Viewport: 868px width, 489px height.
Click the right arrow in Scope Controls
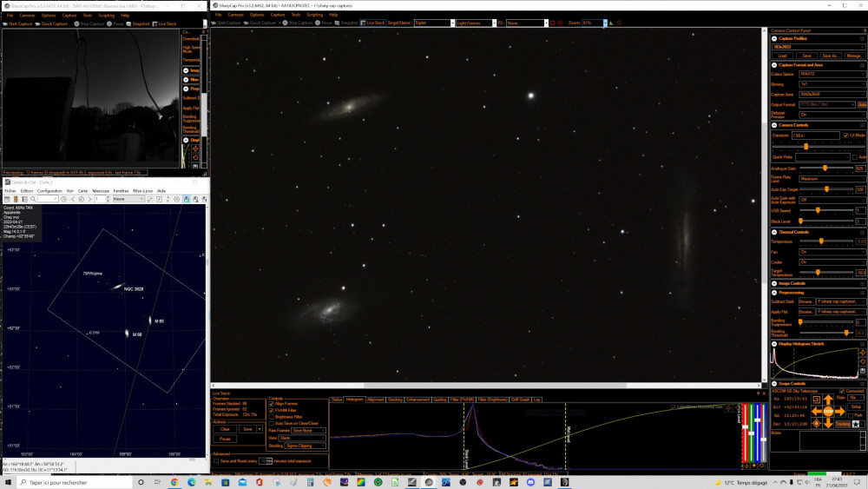click(x=839, y=412)
